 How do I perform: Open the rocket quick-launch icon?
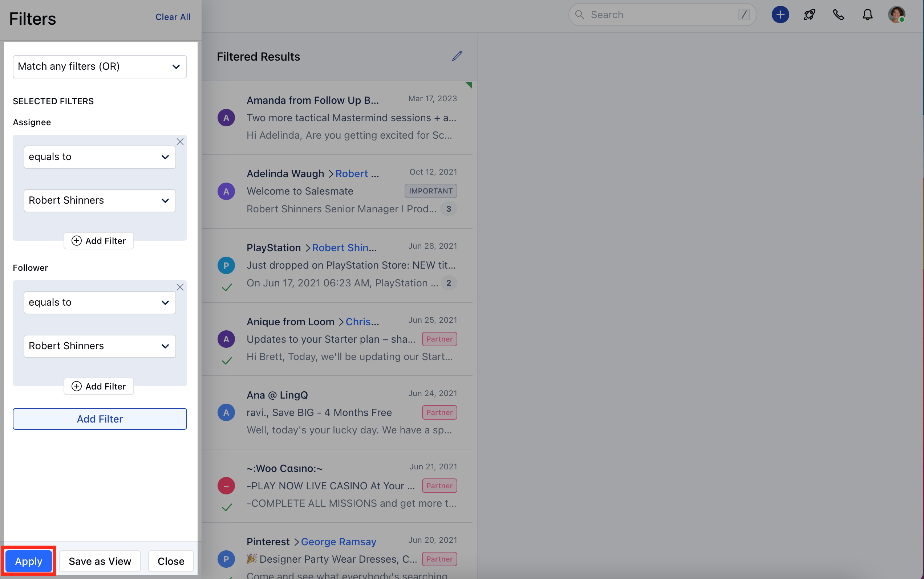809,15
